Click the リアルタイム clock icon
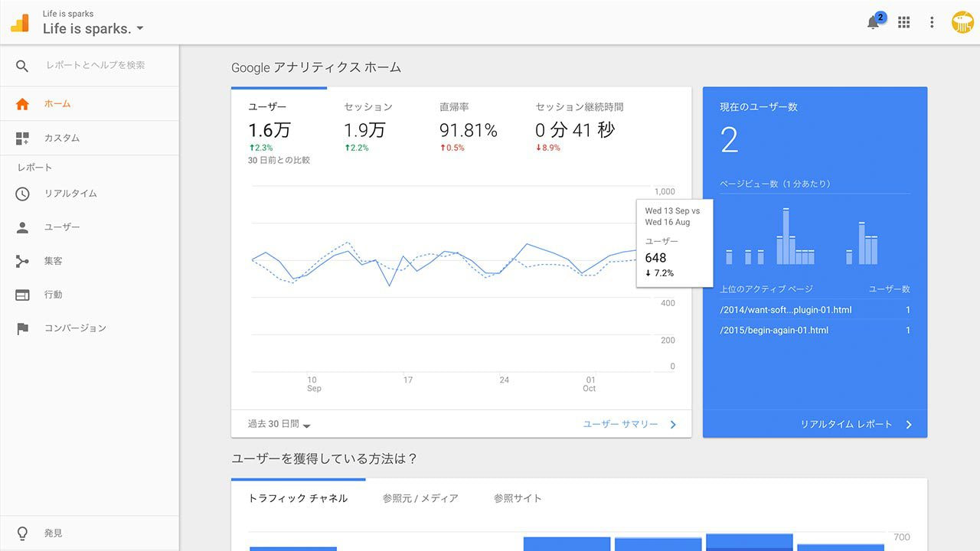The height and width of the screenshot is (551, 980). 22,194
